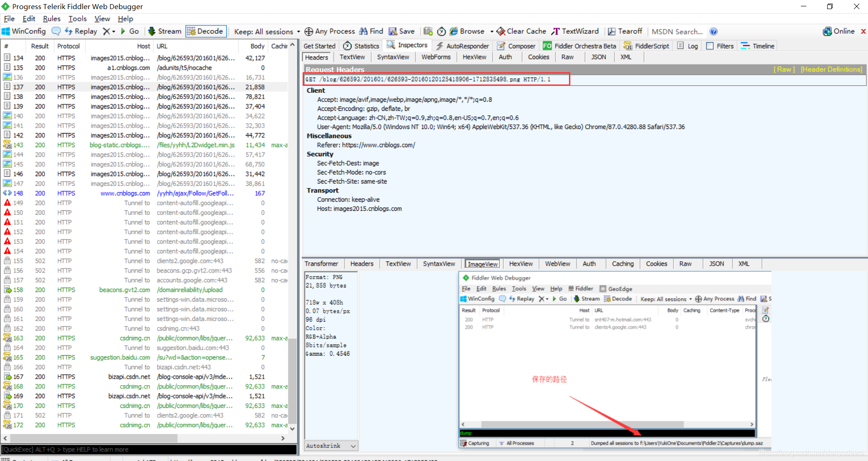Open the Composer tab
The image size is (868, 461).
516,46
